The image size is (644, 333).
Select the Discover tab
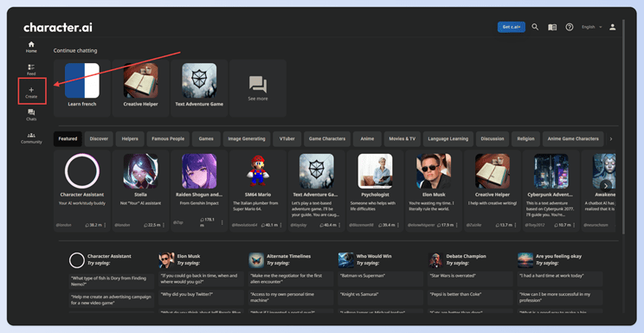[x=99, y=138]
